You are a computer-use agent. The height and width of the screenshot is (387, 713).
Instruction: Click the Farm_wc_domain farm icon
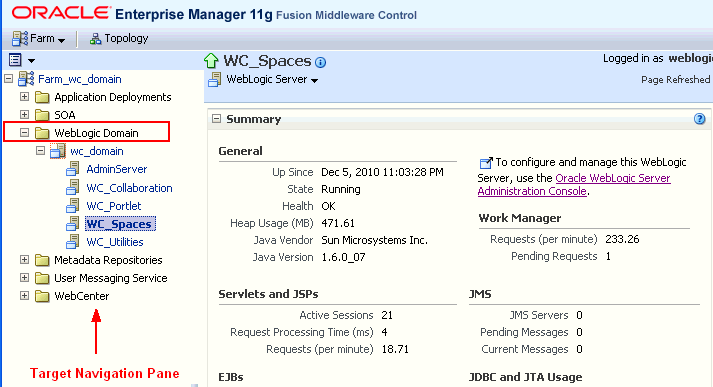point(26,79)
